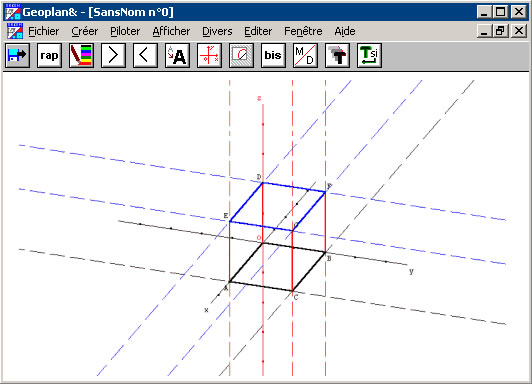Toggle the red coordinate axes icon

(209, 55)
